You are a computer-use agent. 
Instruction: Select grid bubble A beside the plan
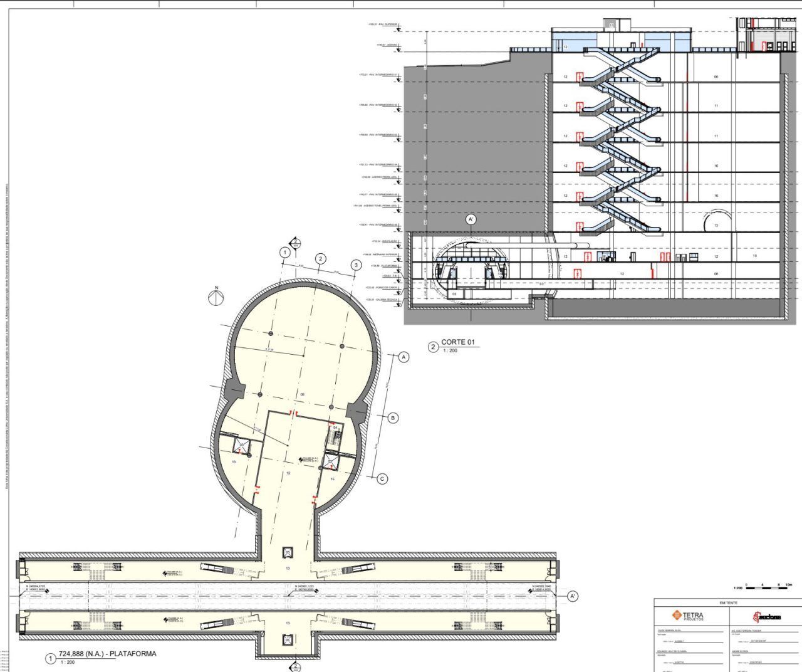[404, 357]
